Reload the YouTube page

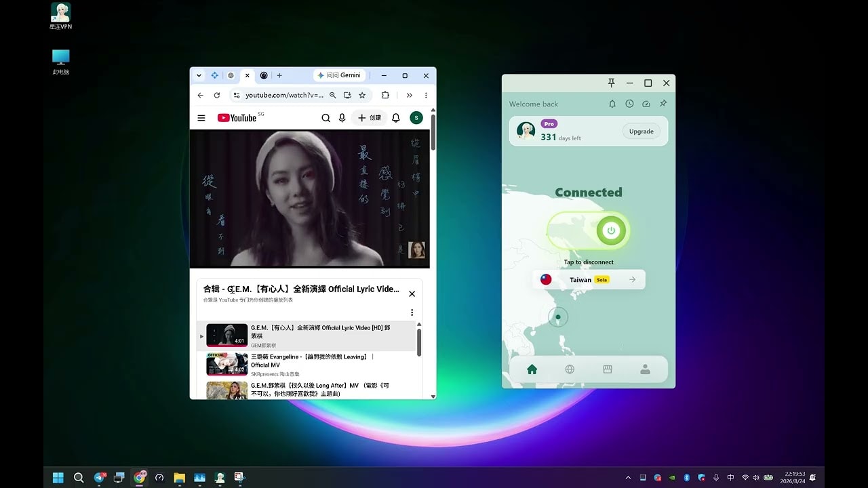pyautogui.click(x=217, y=96)
